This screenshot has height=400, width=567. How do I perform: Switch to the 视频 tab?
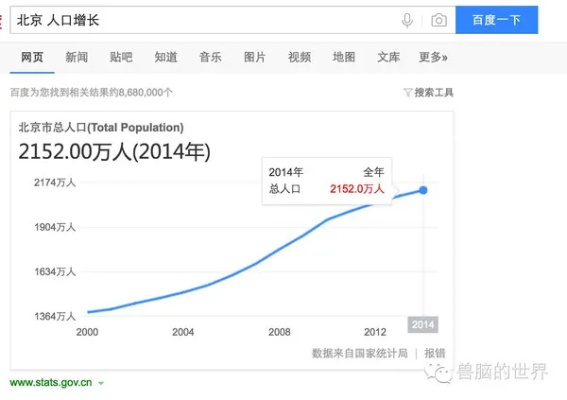299,57
